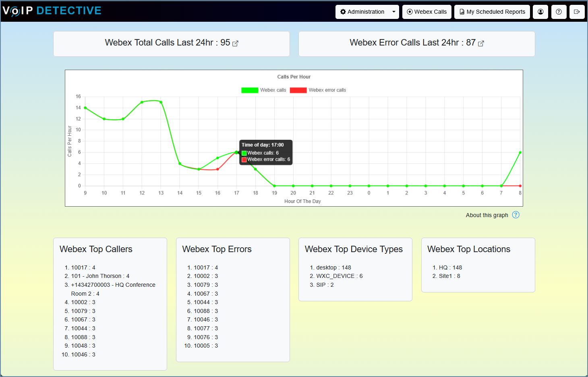Click the Calls Per Hour chart title
Image resolution: width=588 pixels, height=377 pixels.
coord(294,77)
